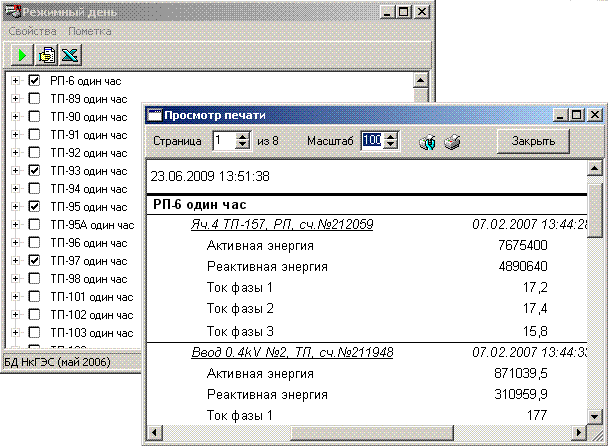The height and width of the screenshot is (446, 608).
Task: Click the tree list scrollbar up arrow
Action: click(421, 80)
